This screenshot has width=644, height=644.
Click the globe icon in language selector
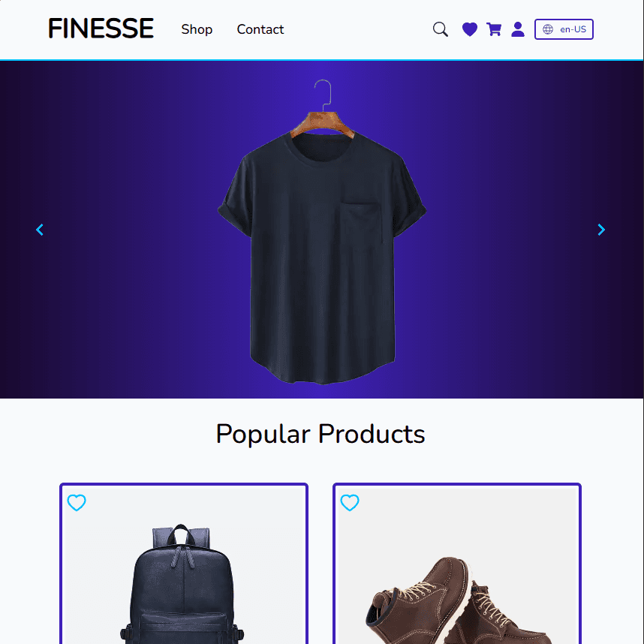pyautogui.click(x=547, y=29)
